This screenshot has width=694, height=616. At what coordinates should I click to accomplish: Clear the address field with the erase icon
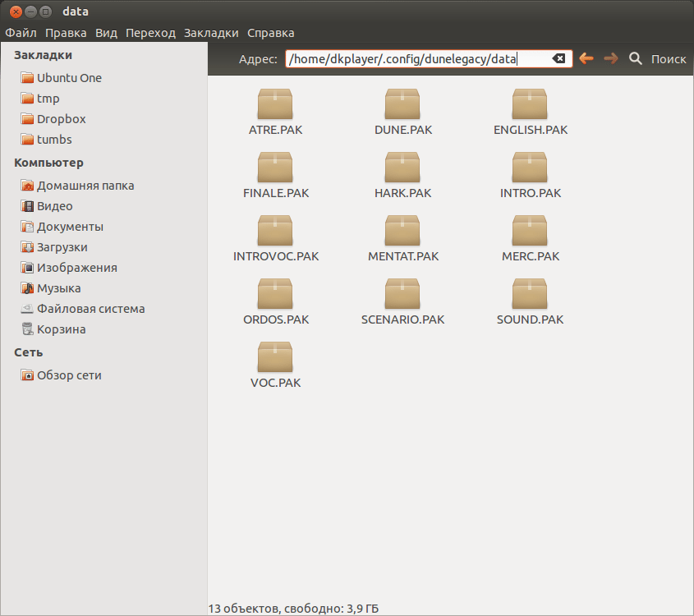coord(558,58)
